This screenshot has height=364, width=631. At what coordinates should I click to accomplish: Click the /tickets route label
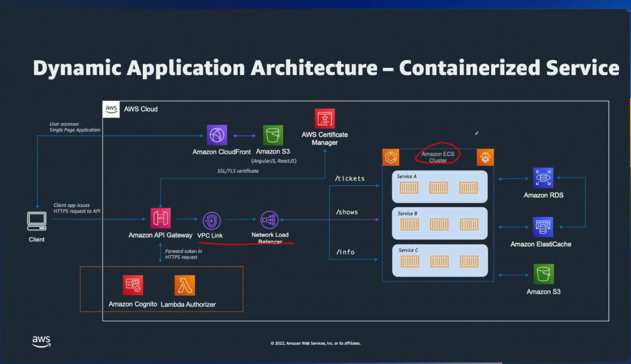pyautogui.click(x=350, y=179)
